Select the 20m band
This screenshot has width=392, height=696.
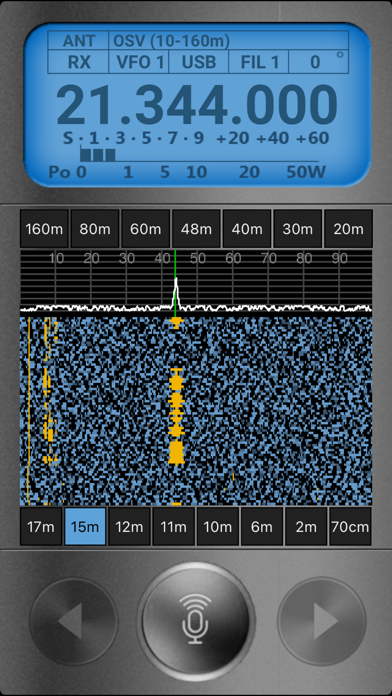(348, 229)
